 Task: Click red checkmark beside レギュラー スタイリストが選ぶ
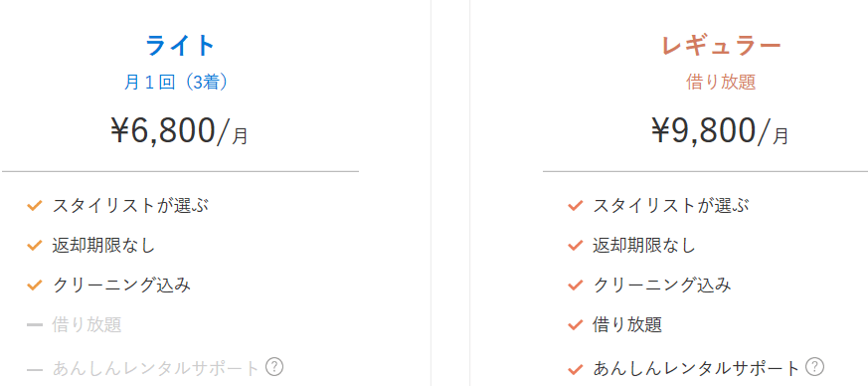(575, 206)
